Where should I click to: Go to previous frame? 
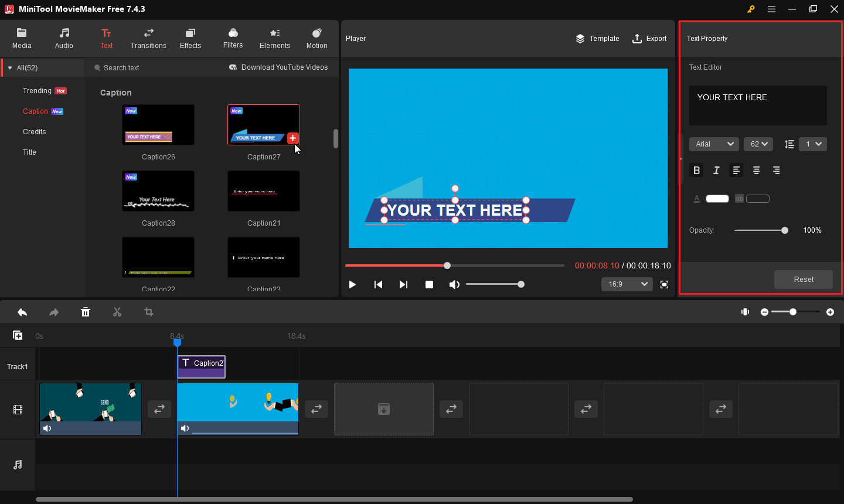[378, 284]
